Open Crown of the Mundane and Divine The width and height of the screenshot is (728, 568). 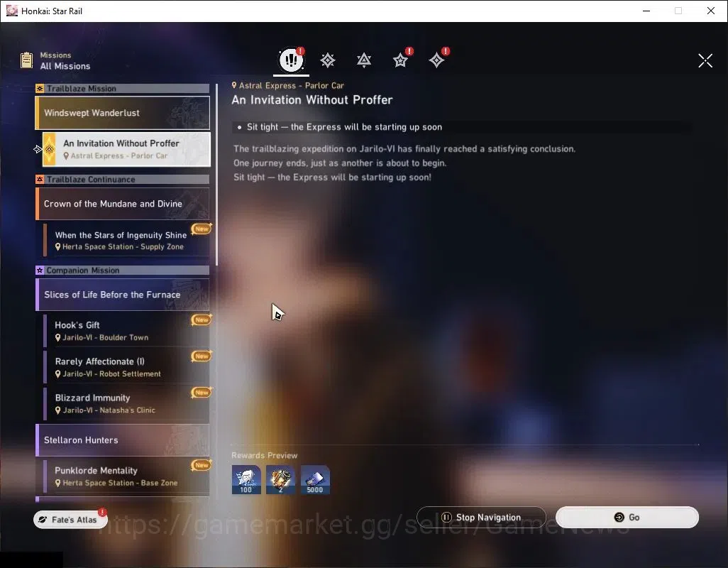point(123,204)
